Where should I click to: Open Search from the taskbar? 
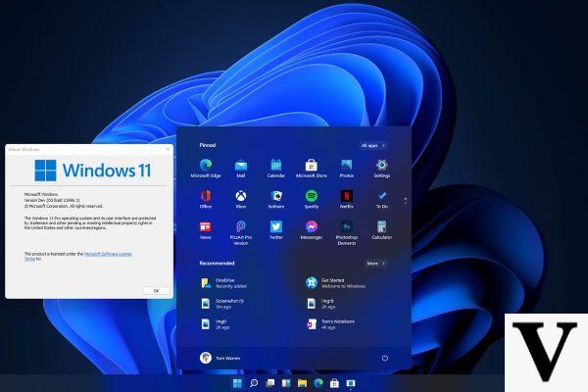(254, 383)
